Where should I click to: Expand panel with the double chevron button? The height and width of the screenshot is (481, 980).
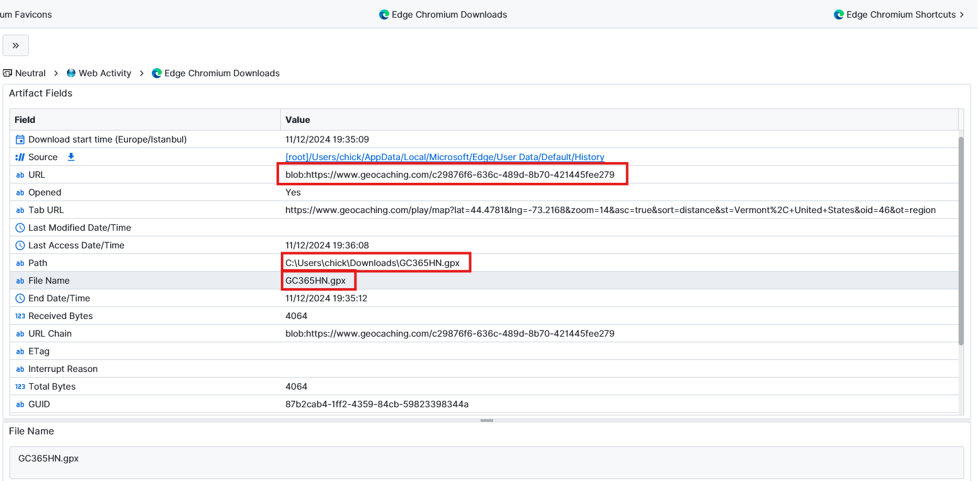pos(16,45)
